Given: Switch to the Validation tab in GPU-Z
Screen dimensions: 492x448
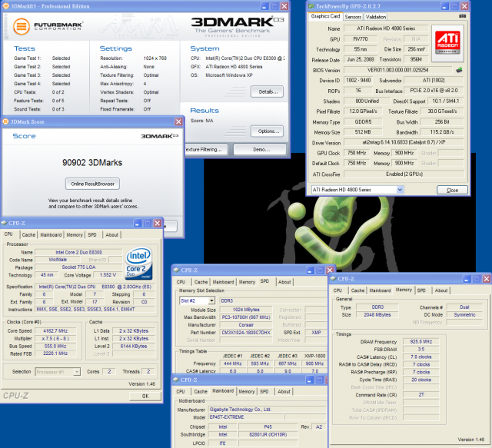Looking at the screenshot, I should coord(376,17).
